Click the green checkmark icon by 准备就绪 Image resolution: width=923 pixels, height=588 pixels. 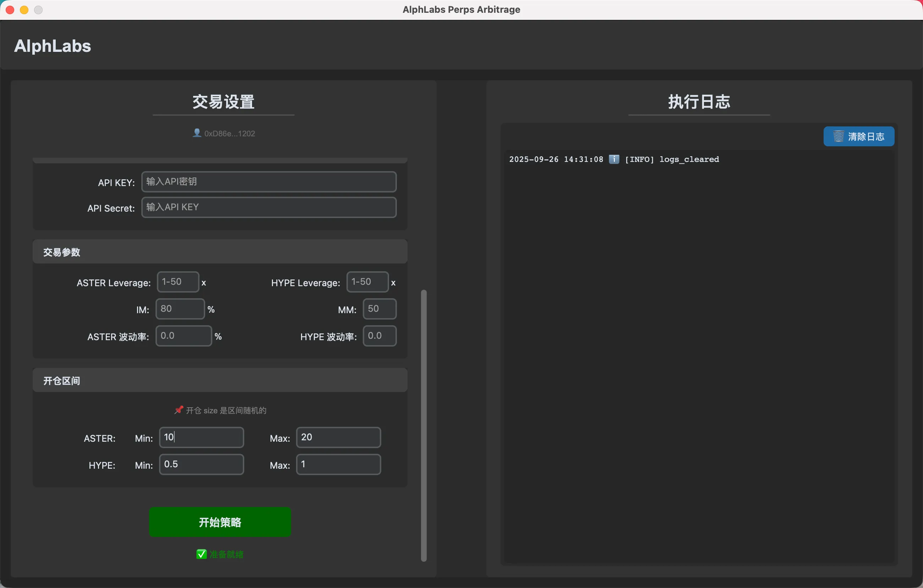click(201, 554)
